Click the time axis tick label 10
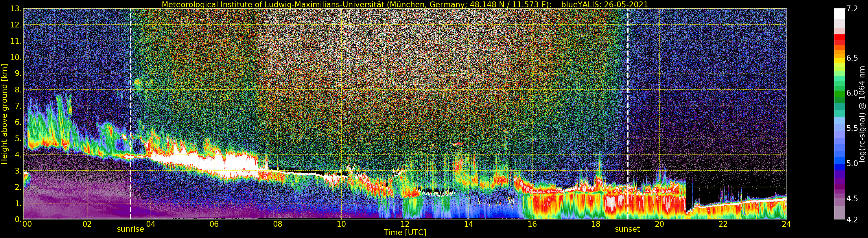The height and width of the screenshot is (238, 868). (341, 224)
